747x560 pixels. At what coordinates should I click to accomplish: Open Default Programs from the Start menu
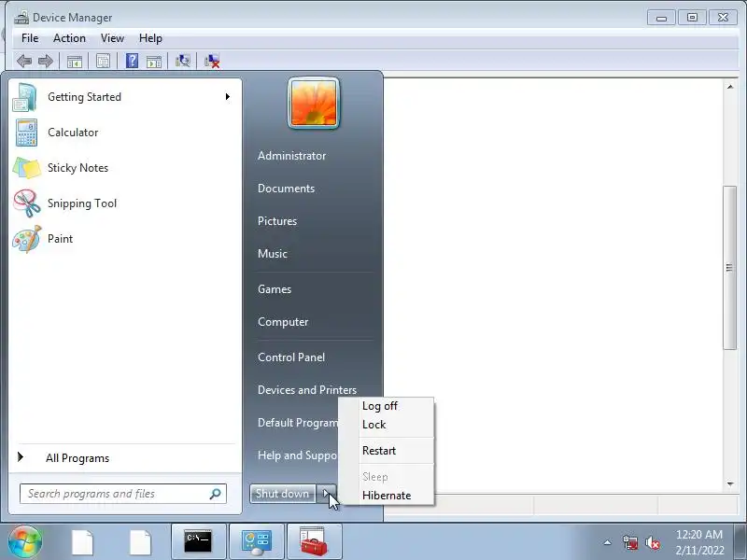(x=296, y=423)
